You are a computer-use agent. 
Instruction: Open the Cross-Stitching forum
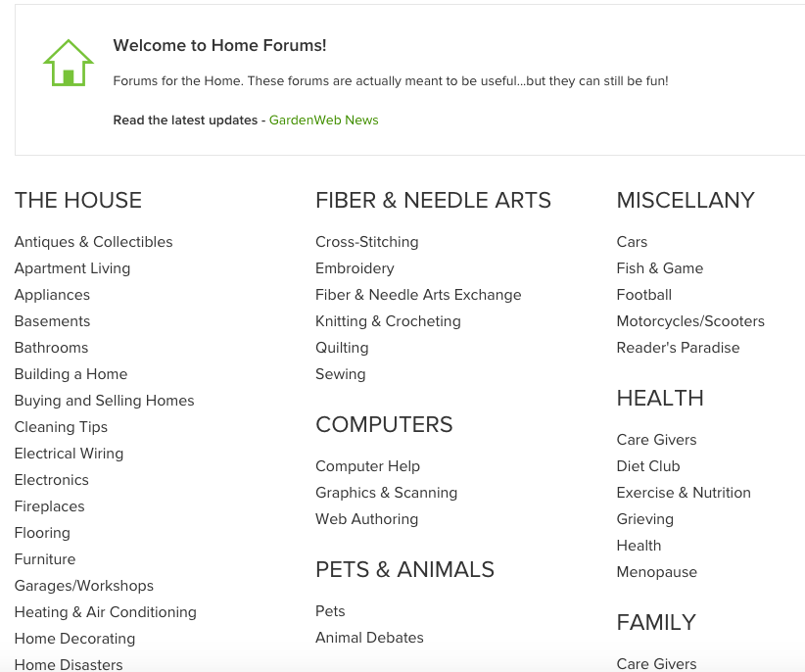367,242
